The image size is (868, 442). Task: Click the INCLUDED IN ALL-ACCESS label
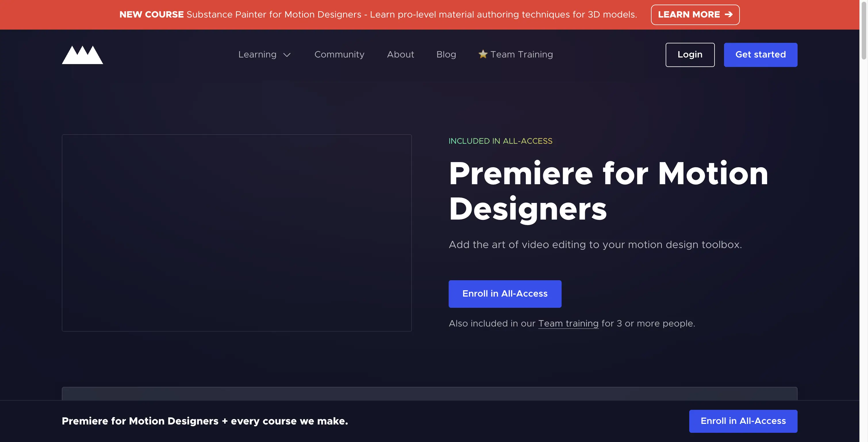pos(500,141)
